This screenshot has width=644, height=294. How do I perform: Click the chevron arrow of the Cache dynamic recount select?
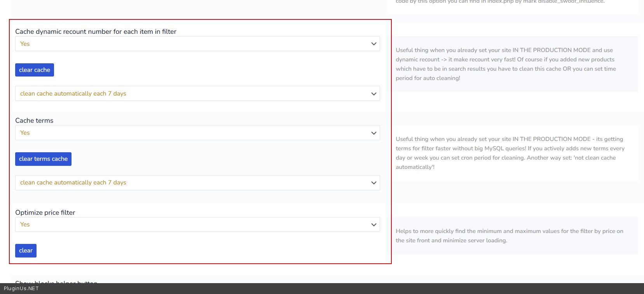point(373,44)
